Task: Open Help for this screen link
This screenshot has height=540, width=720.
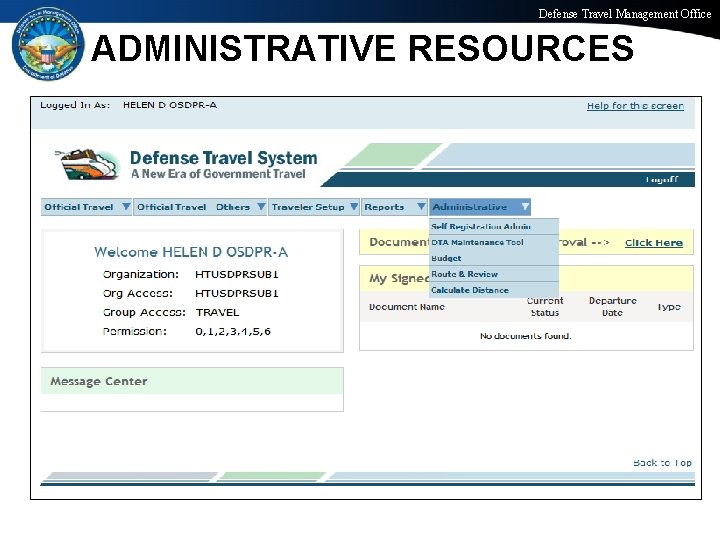Action: 635,106
